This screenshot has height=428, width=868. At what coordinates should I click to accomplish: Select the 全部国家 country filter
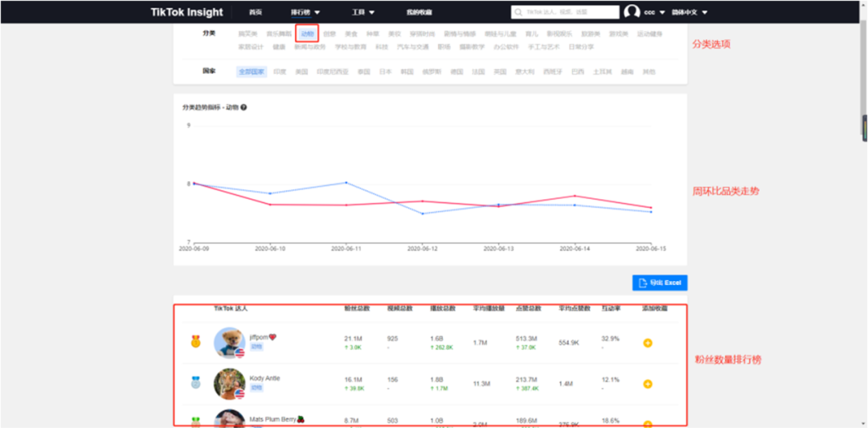click(252, 71)
